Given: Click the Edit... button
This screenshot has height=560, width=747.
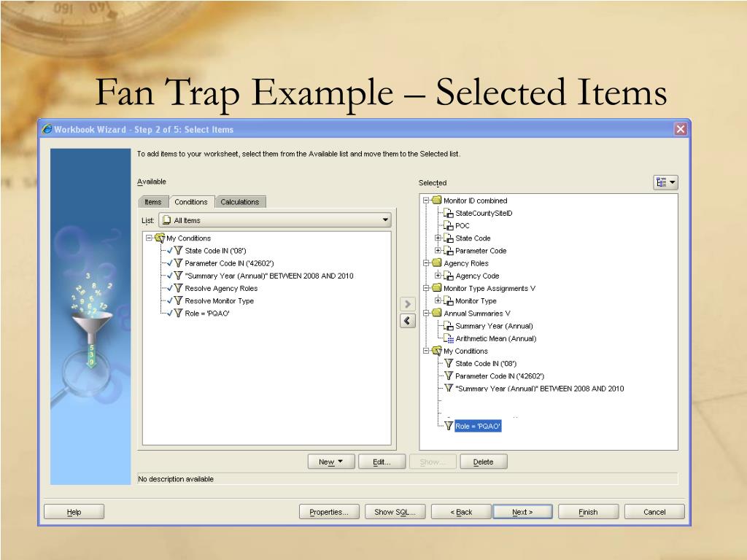Looking at the screenshot, I should tap(382, 462).
